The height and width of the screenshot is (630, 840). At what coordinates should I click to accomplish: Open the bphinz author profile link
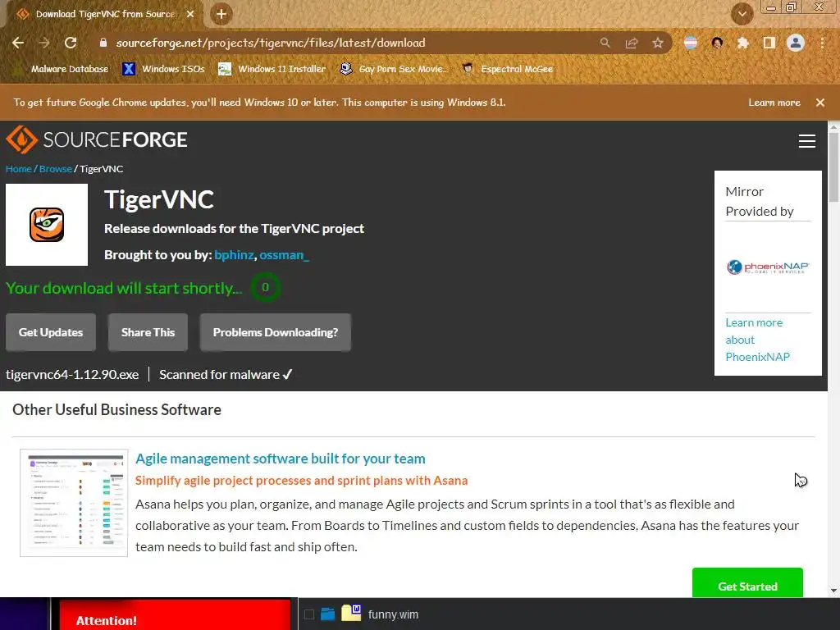tap(234, 255)
